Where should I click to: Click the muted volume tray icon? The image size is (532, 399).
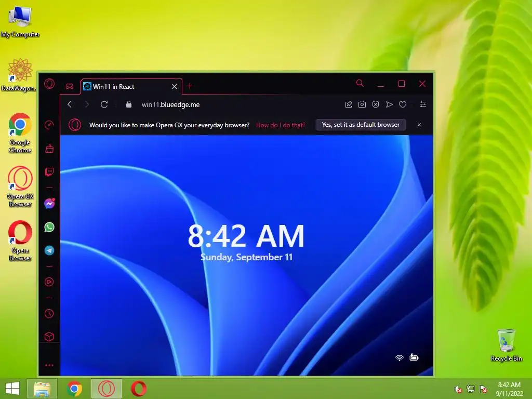click(x=458, y=389)
